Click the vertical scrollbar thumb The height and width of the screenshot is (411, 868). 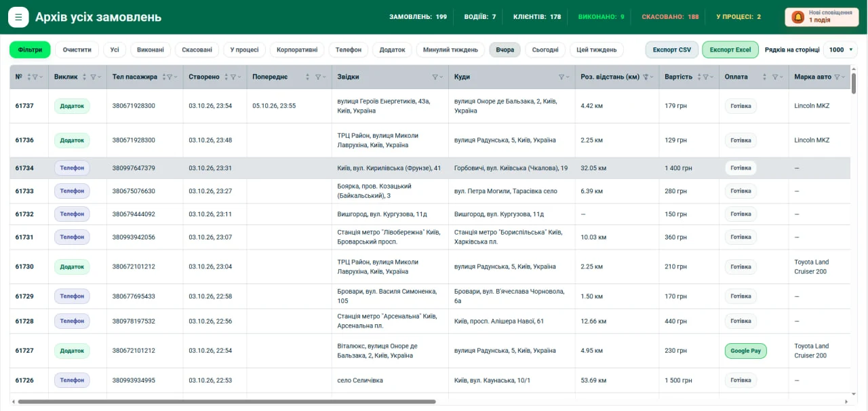pyautogui.click(x=854, y=84)
